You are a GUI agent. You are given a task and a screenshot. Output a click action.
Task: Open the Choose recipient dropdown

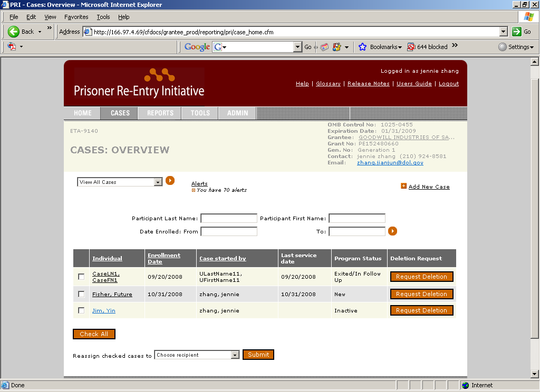click(x=197, y=355)
